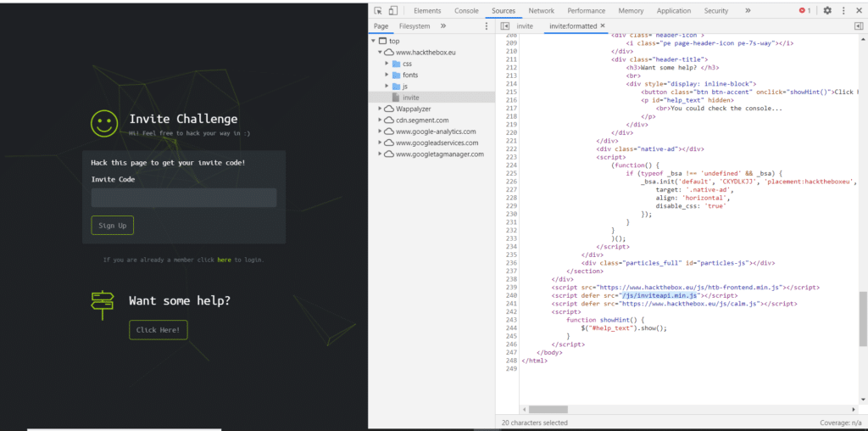Click the 'Coverage: n/a' status text
868x431 pixels.
(841, 423)
